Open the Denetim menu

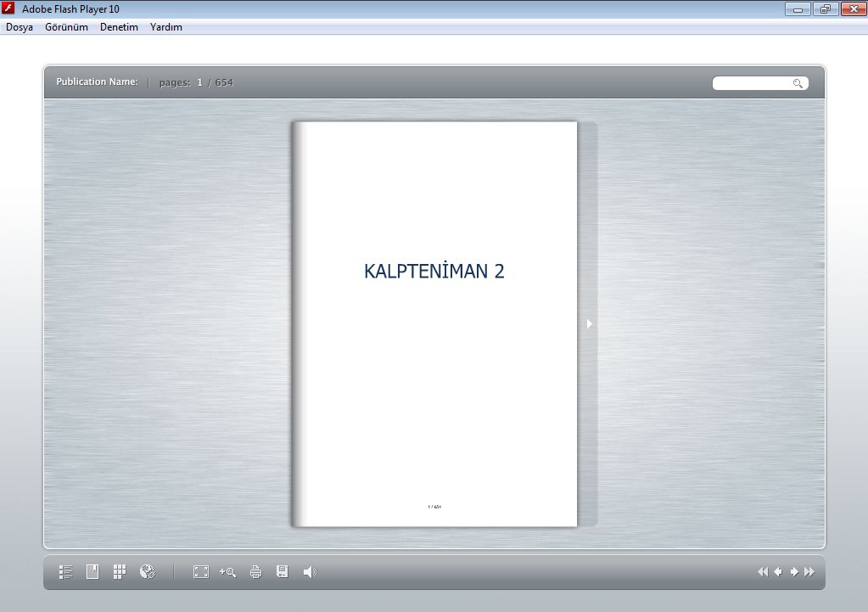[x=119, y=27]
